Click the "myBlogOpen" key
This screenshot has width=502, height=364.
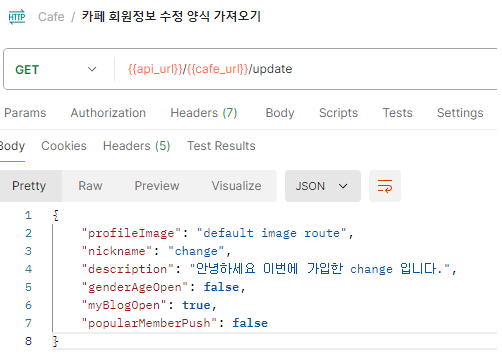tap(124, 305)
